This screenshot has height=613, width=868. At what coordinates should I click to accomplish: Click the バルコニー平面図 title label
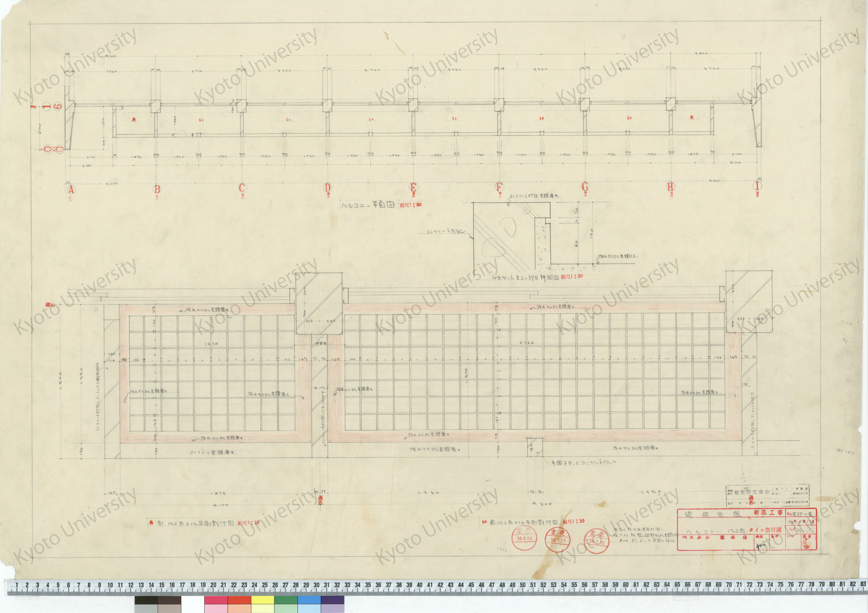pyautogui.click(x=368, y=205)
